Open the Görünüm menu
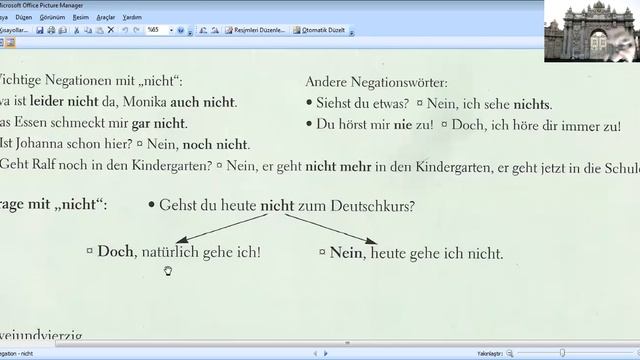Screen dimensions: 640x360 tap(52, 18)
